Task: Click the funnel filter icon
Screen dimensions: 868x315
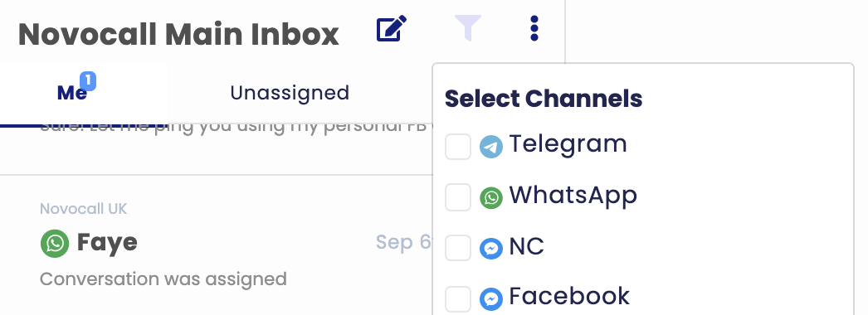Action: click(x=468, y=28)
